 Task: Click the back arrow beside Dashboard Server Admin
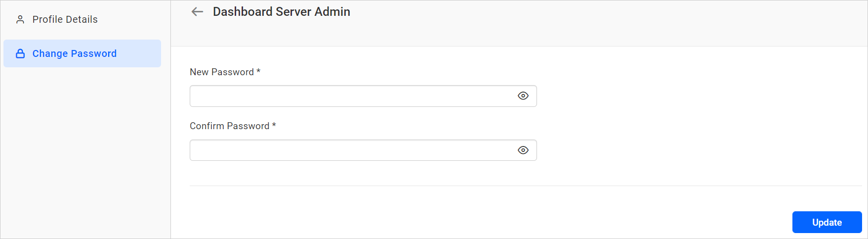coord(197,12)
